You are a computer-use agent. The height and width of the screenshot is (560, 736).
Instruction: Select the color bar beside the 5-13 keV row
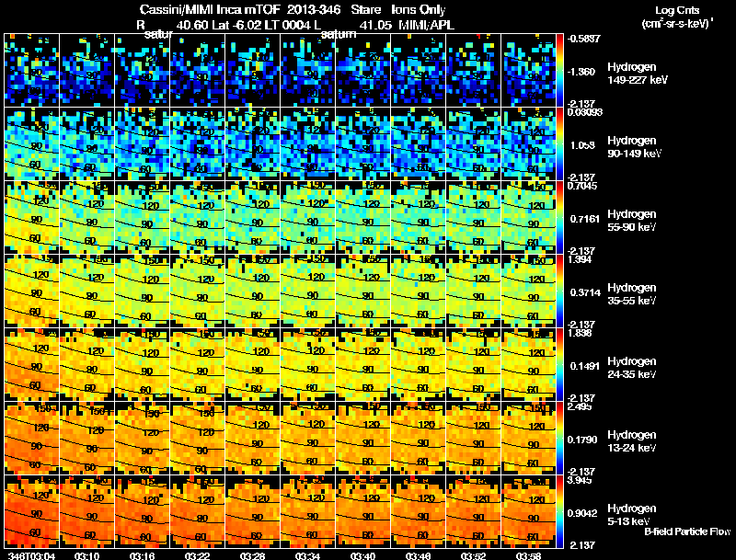[x=559, y=511]
